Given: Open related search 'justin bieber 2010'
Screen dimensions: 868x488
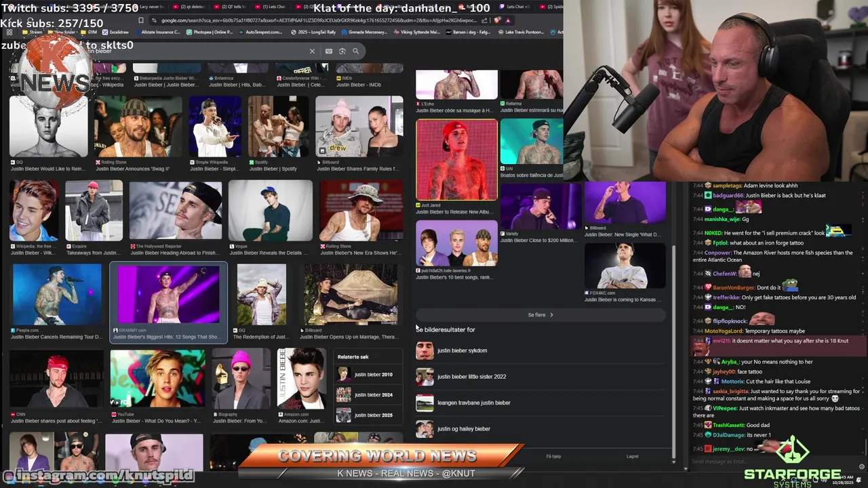Looking at the screenshot, I should coord(369,375).
